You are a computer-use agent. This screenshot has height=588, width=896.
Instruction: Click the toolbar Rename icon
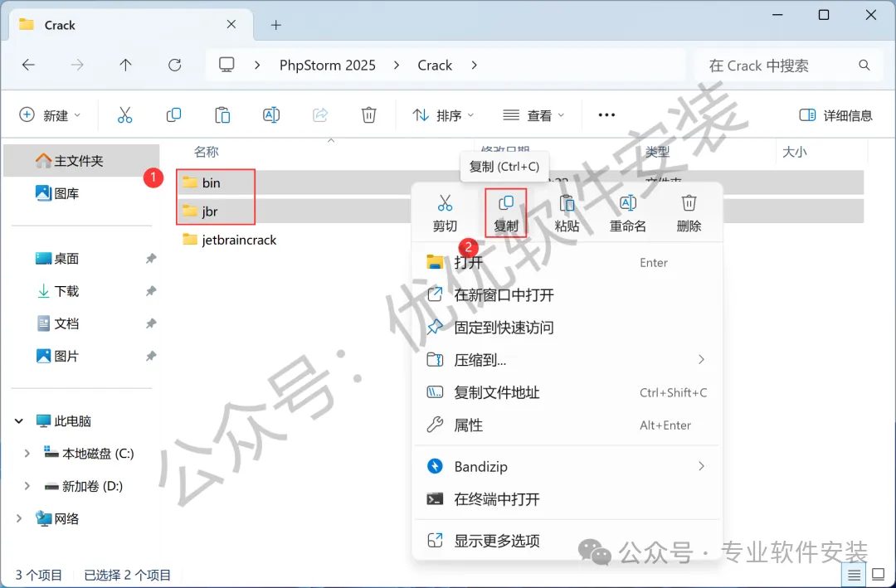click(271, 115)
